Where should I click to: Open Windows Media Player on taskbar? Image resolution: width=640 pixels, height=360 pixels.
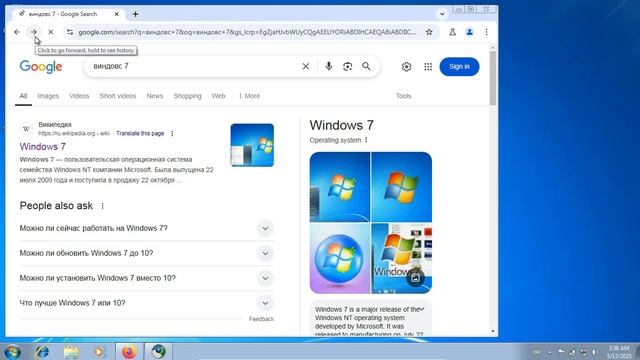pos(99,351)
